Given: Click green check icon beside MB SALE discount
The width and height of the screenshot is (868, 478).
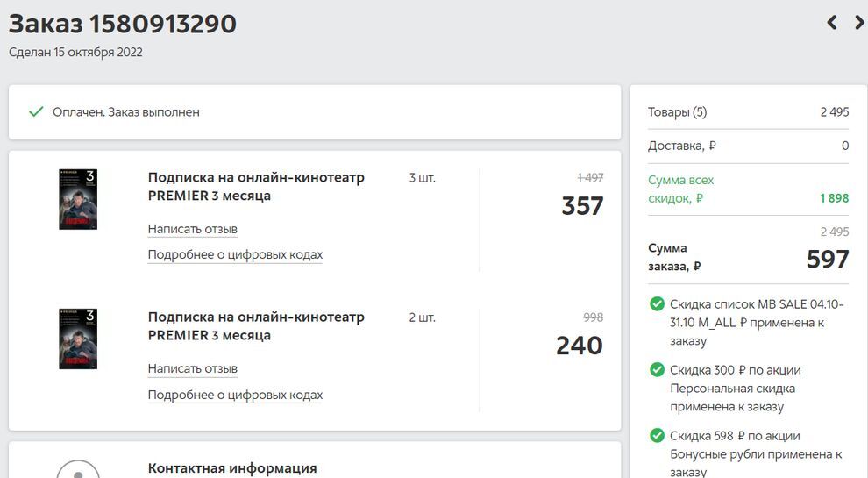Looking at the screenshot, I should pyautogui.click(x=657, y=304).
